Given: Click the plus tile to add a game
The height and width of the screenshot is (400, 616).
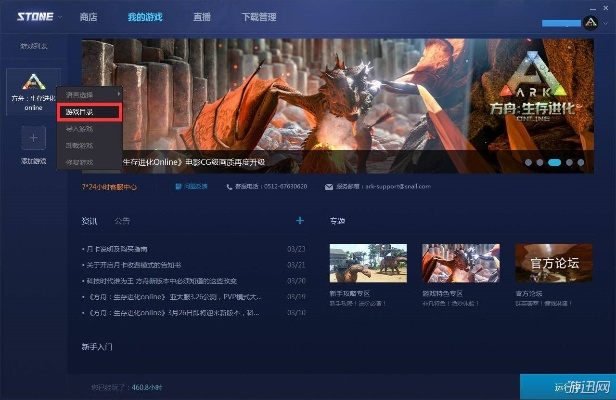Looking at the screenshot, I should pyautogui.click(x=33, y=138).
